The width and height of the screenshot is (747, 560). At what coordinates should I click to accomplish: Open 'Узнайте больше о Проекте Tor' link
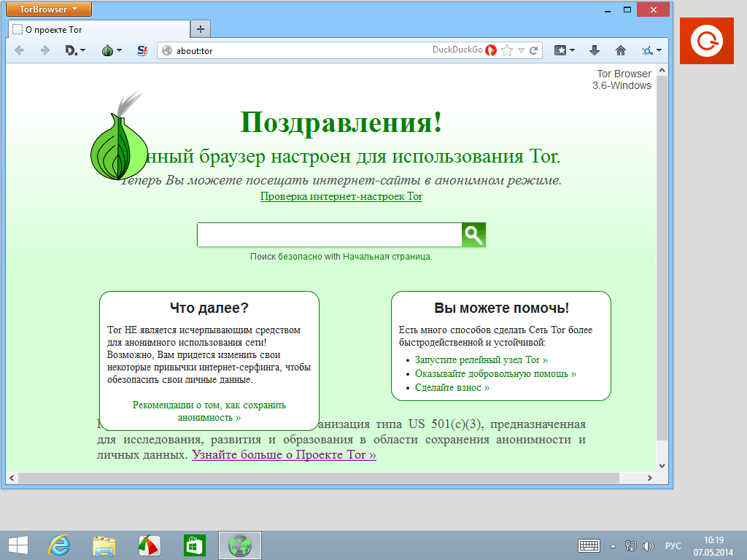pos(284,455)
